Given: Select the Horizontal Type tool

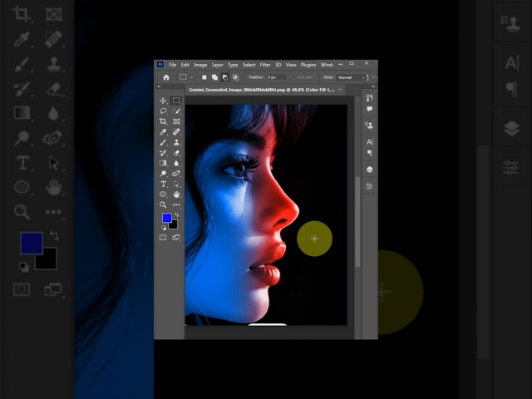Looking at the screenshot, I should pyautogui.click(x=163, y=185).
